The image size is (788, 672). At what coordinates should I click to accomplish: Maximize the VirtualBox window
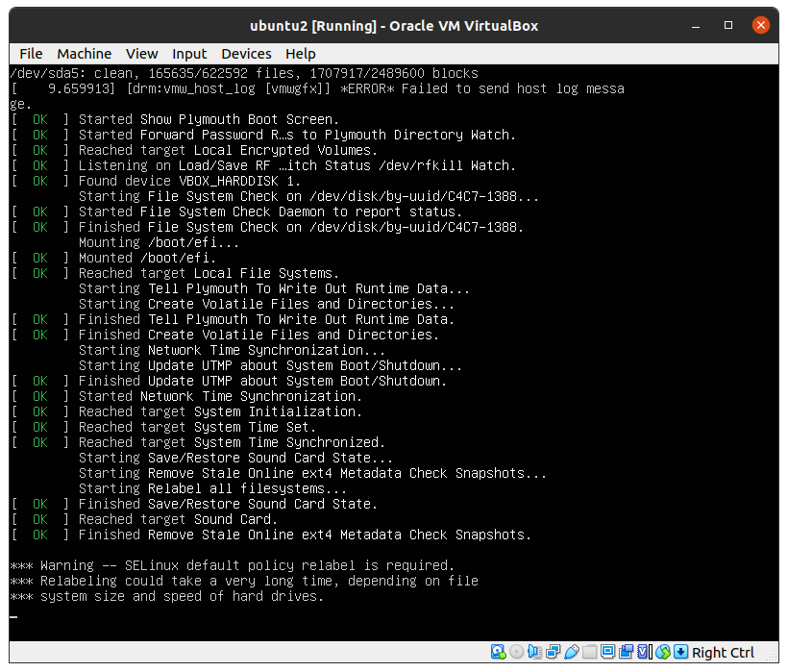(728, 25)
